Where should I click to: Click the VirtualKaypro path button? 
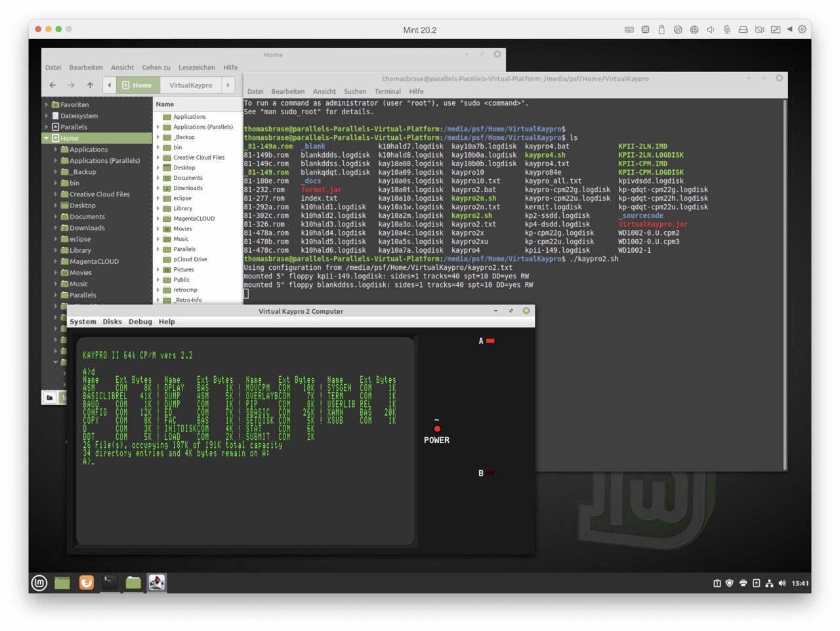click(190, 85)
